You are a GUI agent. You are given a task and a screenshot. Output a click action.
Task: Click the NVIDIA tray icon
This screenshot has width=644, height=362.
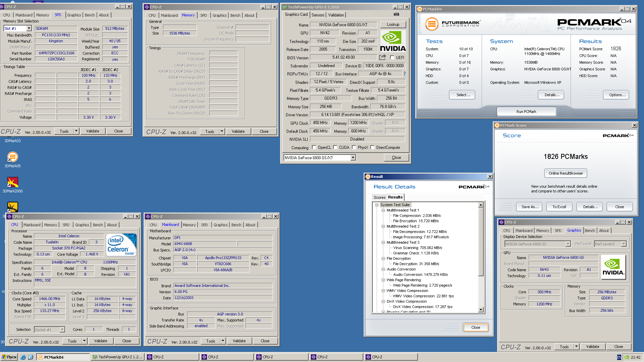(x=626, y=357)
